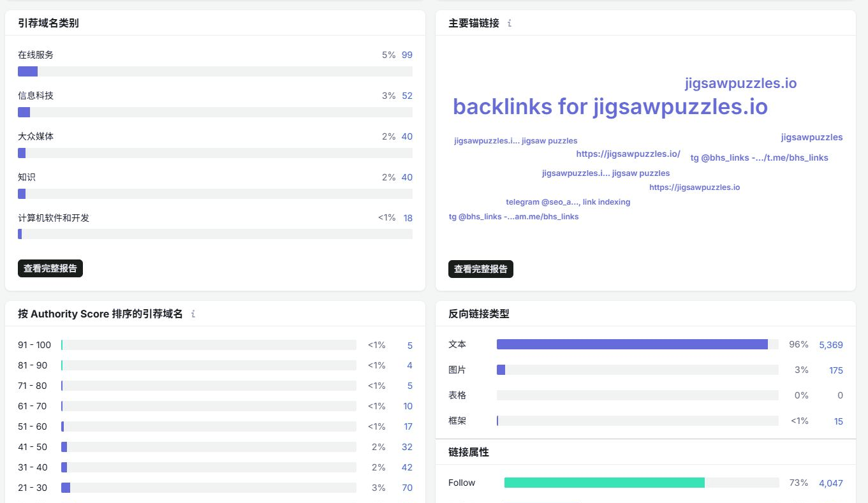Click the 91 - 100 score range label

tap(34, 345)
